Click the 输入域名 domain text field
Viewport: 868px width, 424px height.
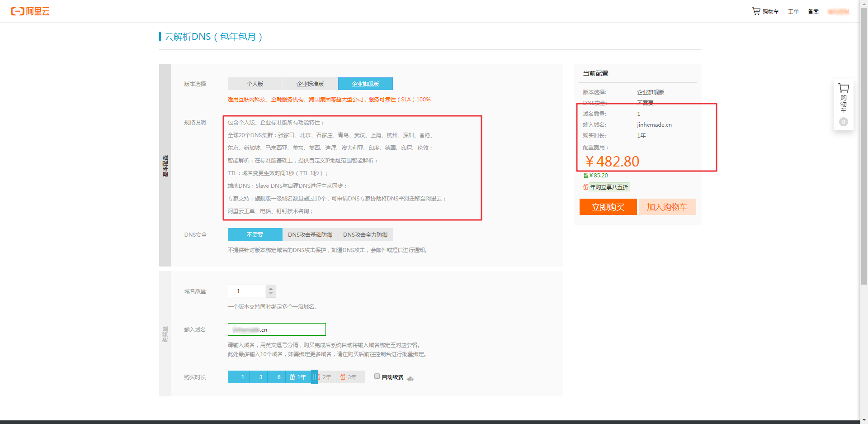coord(277,329)
